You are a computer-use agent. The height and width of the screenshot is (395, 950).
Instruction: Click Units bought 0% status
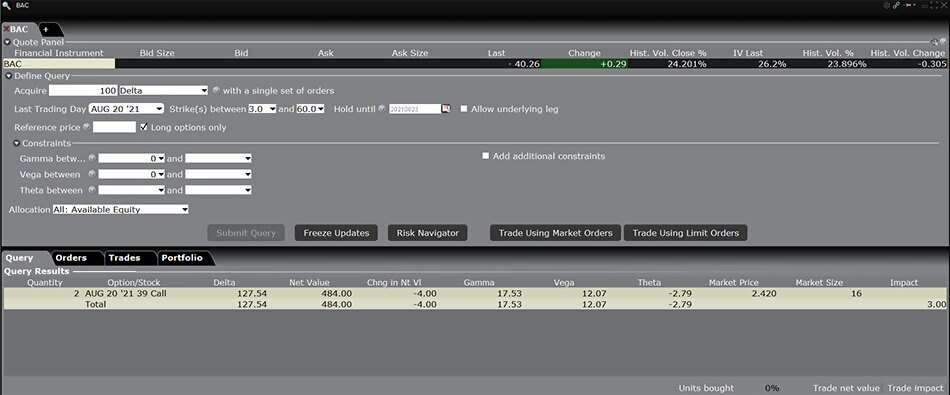pos(729,388)
